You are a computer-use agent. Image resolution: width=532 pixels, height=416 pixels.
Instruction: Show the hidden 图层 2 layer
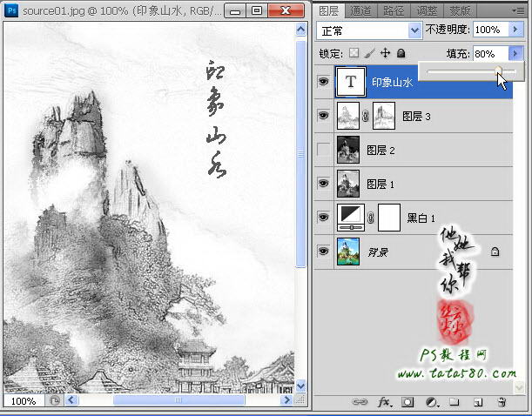pyautogui.click(x=324, y=149)
